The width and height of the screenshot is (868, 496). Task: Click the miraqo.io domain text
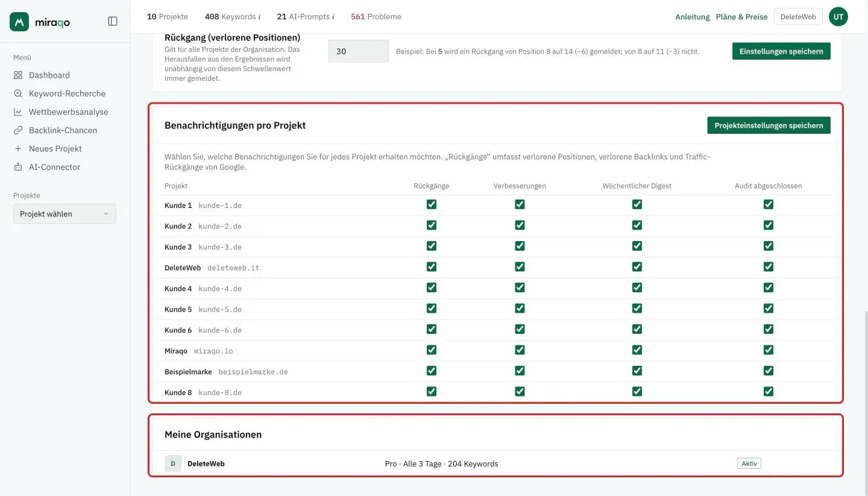213,351
